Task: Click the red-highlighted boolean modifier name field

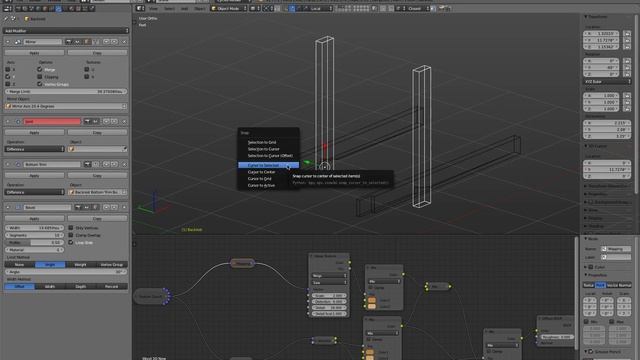Action: click(52, 121)
